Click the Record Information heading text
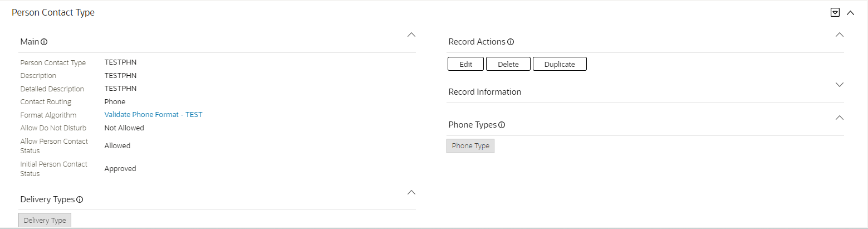 point(484,92)
